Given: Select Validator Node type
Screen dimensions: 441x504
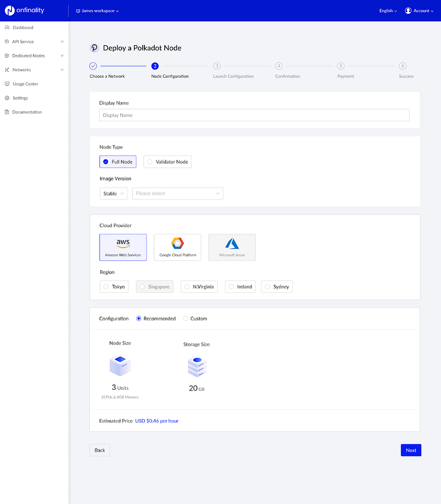Looking at the screenshot, I should pos(168,162).
